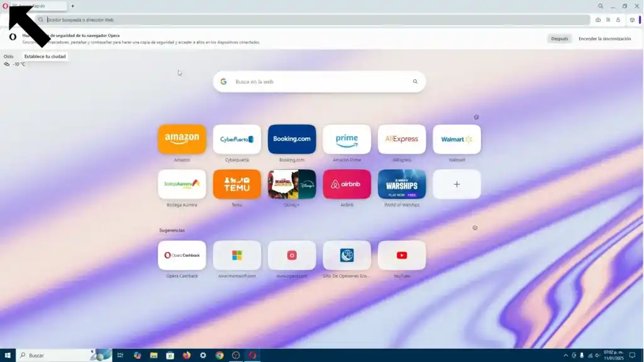Open the Easy Setup sliders icon

[x=608, y=20]
